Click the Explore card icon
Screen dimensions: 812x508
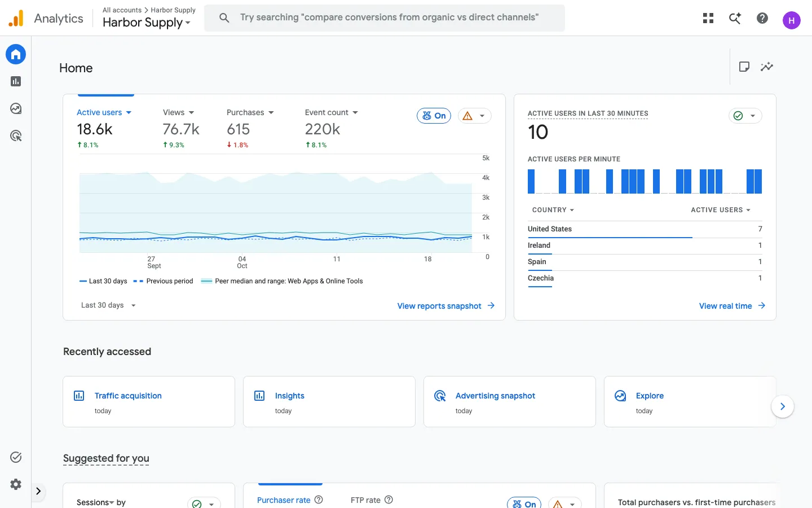pyautogui.click(x=620, y=396)
